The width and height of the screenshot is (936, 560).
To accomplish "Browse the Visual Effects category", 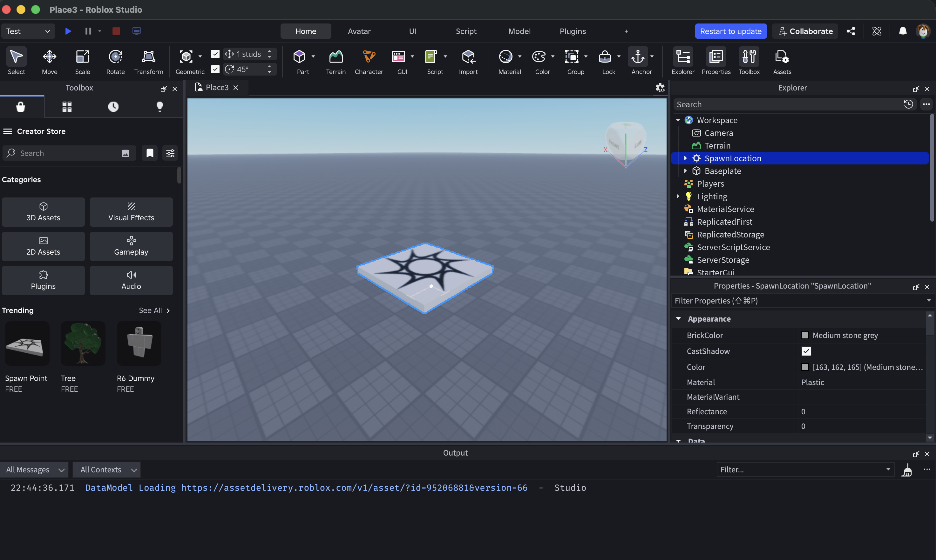I will click(131, 212).
